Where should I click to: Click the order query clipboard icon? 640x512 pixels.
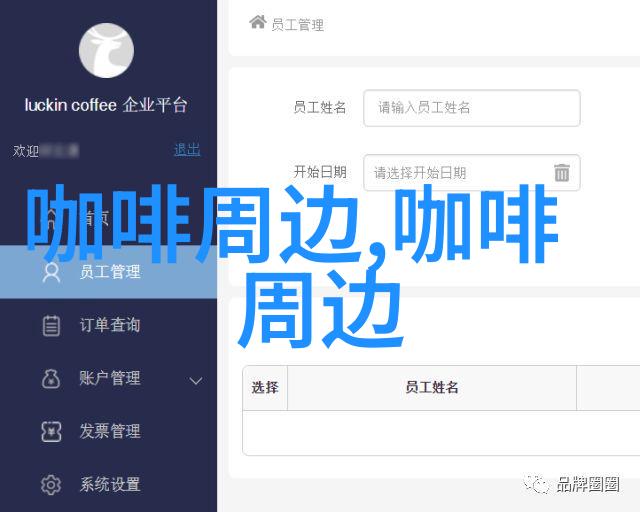click(x=51, y=325)
